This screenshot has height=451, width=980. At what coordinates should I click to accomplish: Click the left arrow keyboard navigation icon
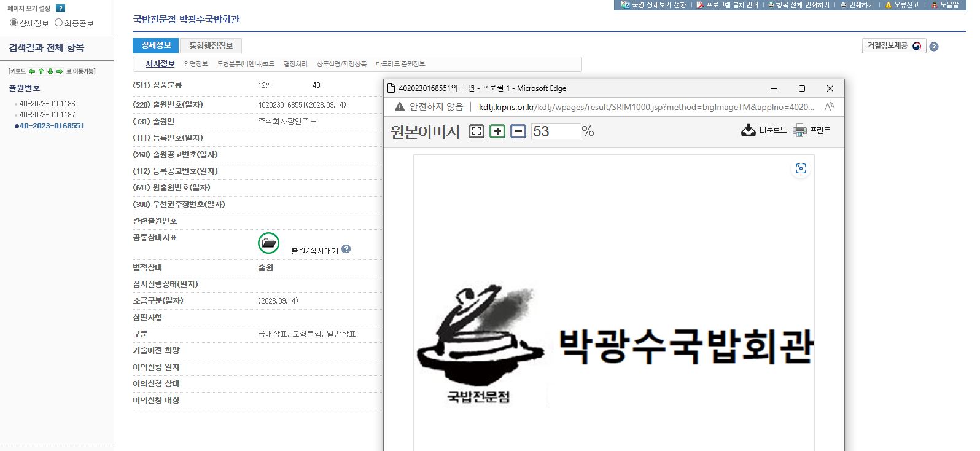(x=32, y=71)
